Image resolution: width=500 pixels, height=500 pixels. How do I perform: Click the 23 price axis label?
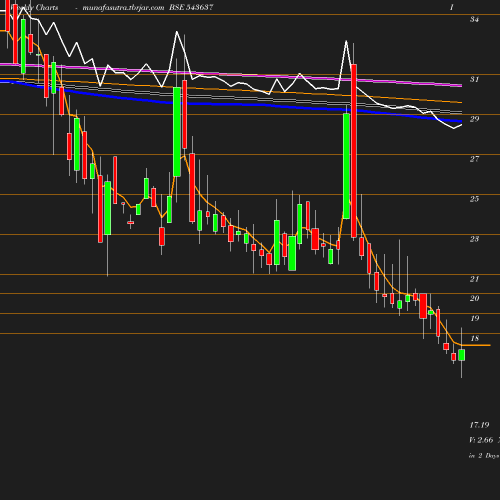click(x=474, y=239)
